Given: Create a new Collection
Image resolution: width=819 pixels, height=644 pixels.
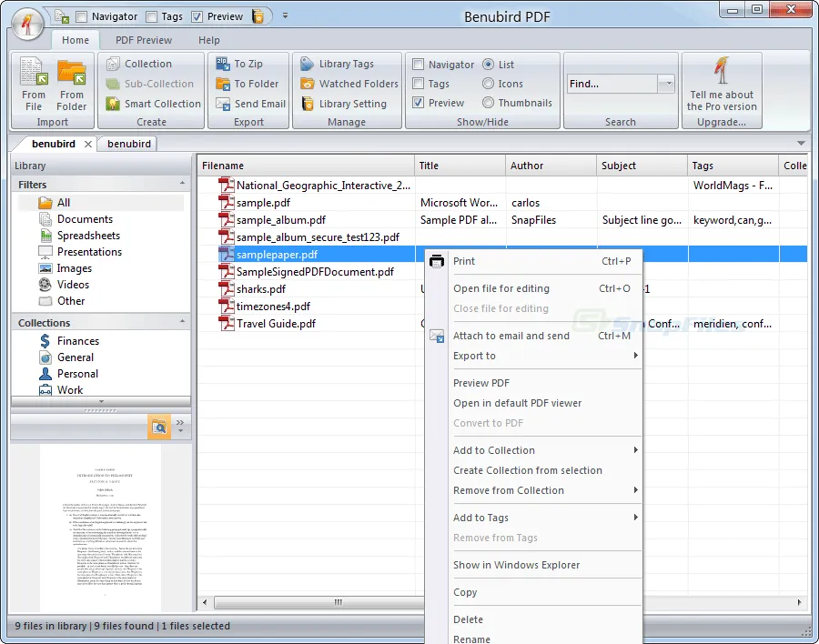Looking at the screenshot, I should (139, 64).
